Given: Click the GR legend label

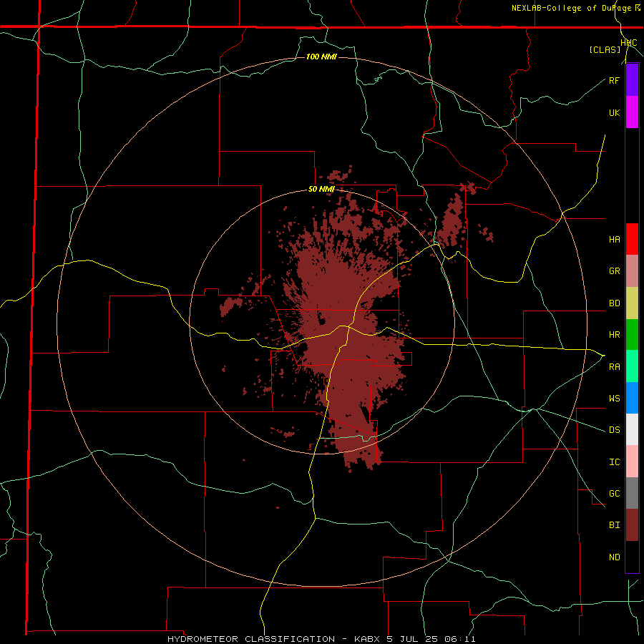Looking at the screenshot, I should (614, 271).
